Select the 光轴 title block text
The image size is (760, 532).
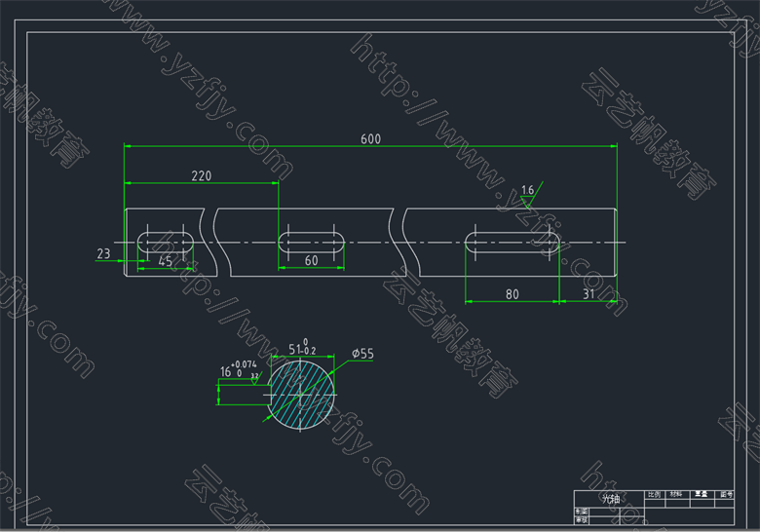(x=611, y=499)
